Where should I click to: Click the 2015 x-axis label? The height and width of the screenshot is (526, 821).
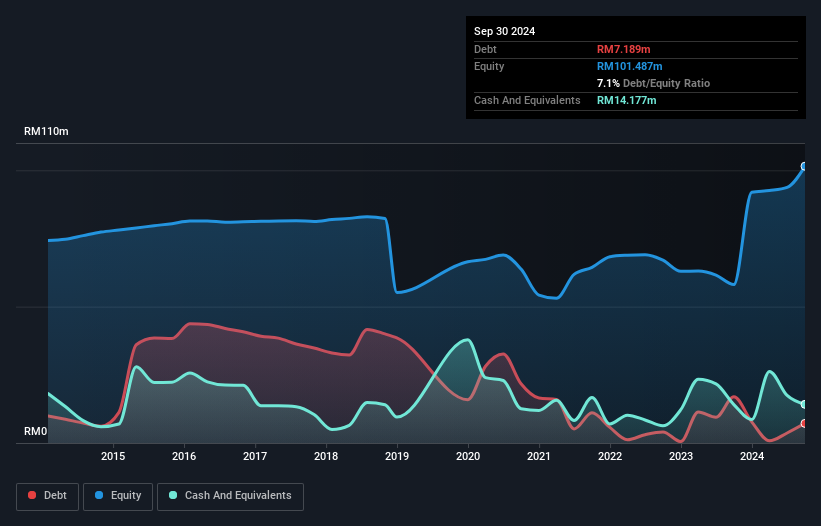coord(113,456)
